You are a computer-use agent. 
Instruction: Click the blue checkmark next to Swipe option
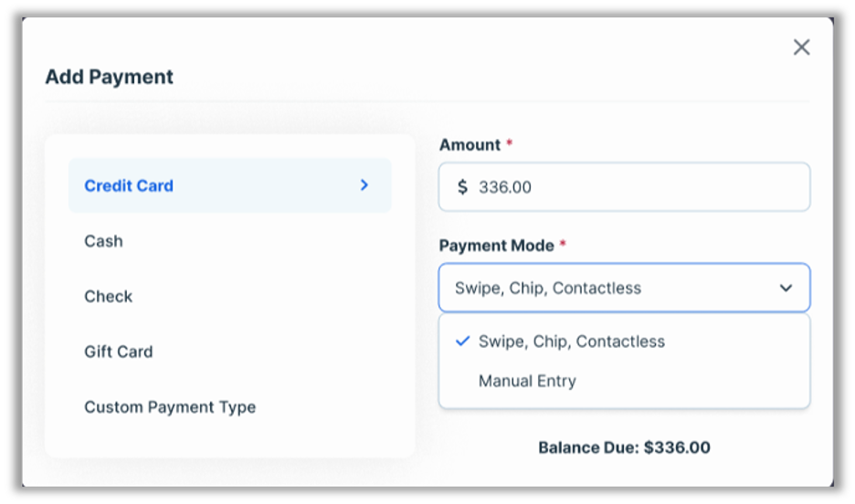click(x=462, y=341)
